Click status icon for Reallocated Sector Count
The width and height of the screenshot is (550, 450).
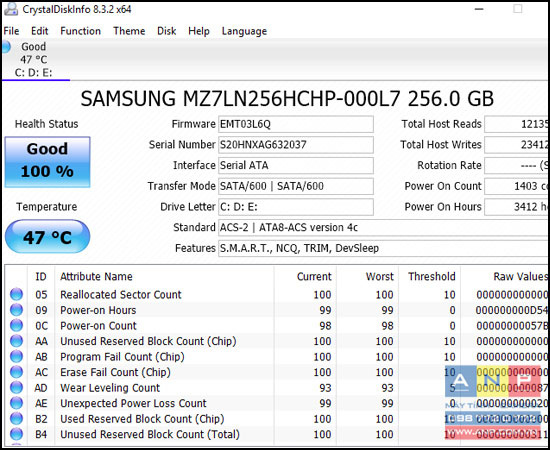pyautogui.click(x=16, y=294)
